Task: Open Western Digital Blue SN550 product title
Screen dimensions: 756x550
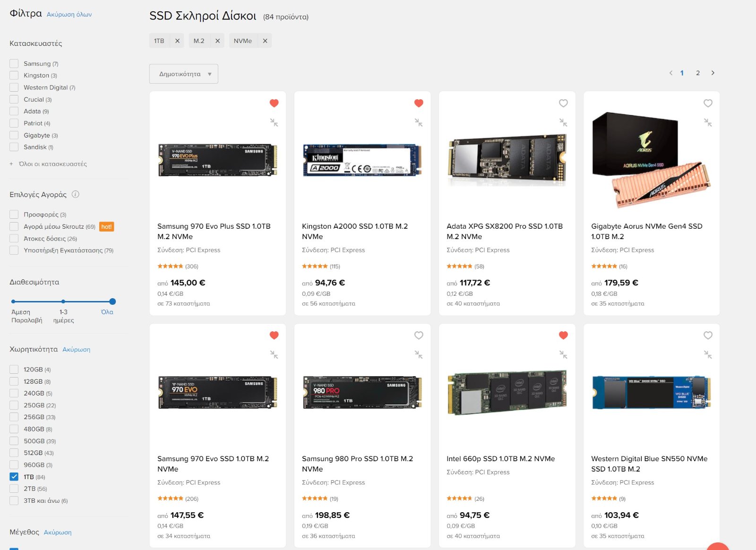Action: (650, 464)
